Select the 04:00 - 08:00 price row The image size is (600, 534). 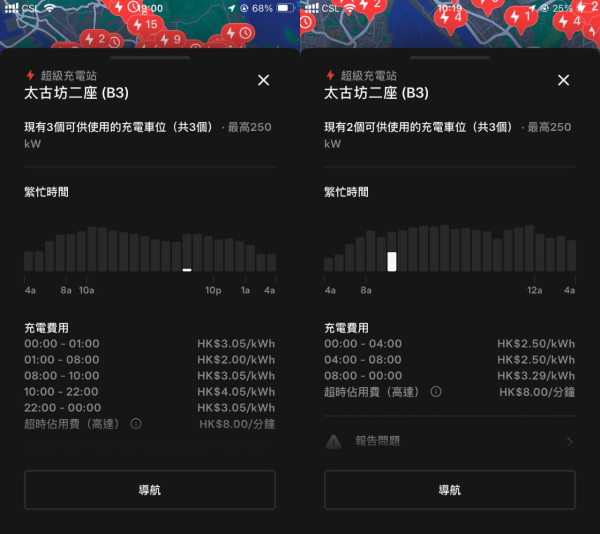[x=450, y=360]
